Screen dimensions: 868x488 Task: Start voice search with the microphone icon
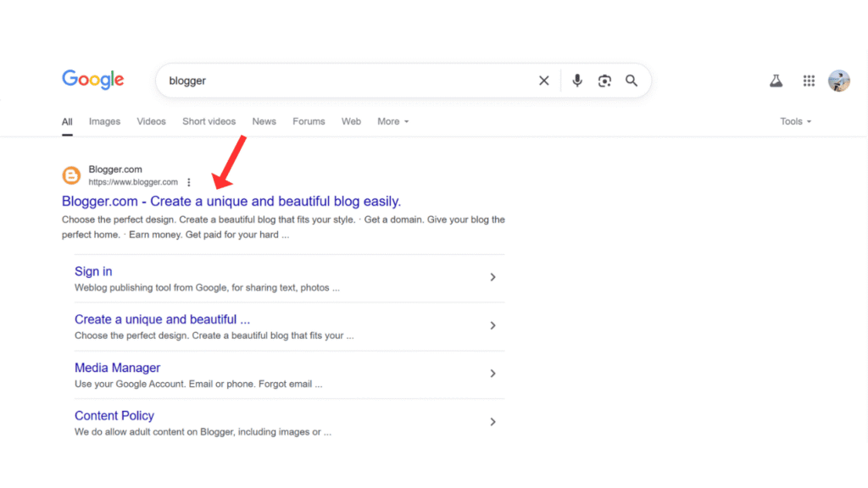pyautogui.click(x=576, y=80)
